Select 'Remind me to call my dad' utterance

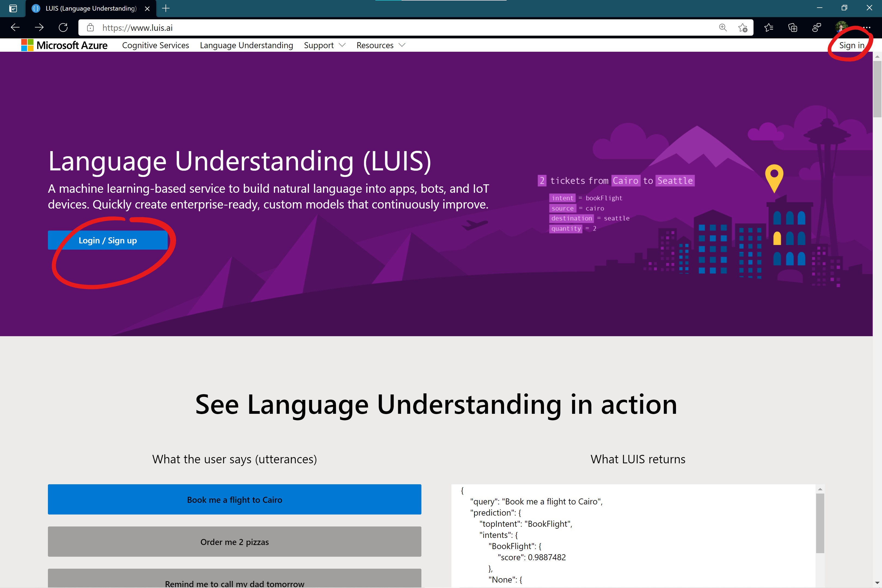point(234,578)
